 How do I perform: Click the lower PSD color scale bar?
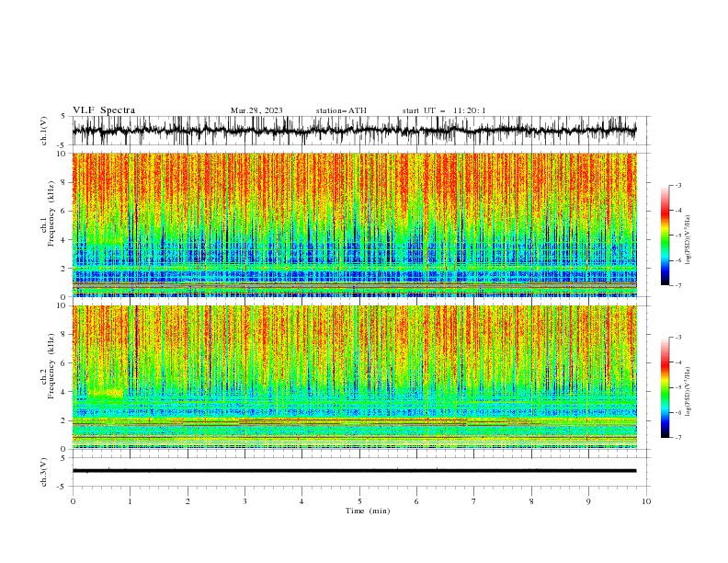[665, 387]
